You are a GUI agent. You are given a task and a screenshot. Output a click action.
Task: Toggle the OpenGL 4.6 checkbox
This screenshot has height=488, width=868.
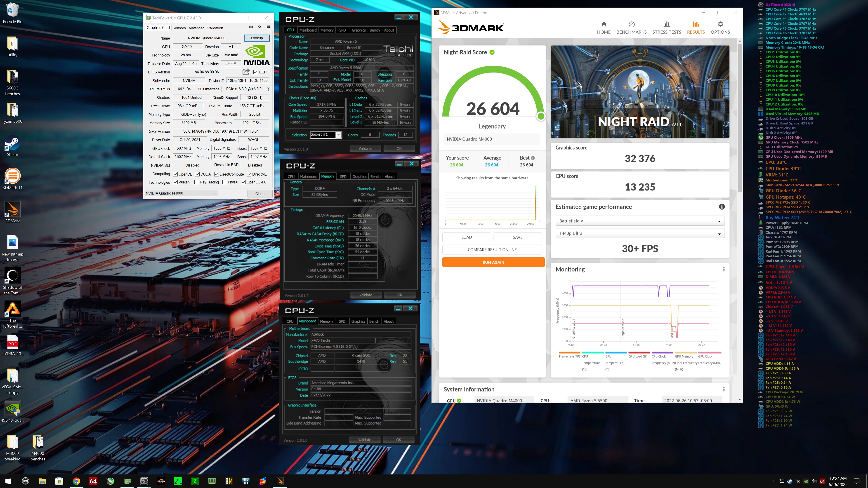click(243, 182)
